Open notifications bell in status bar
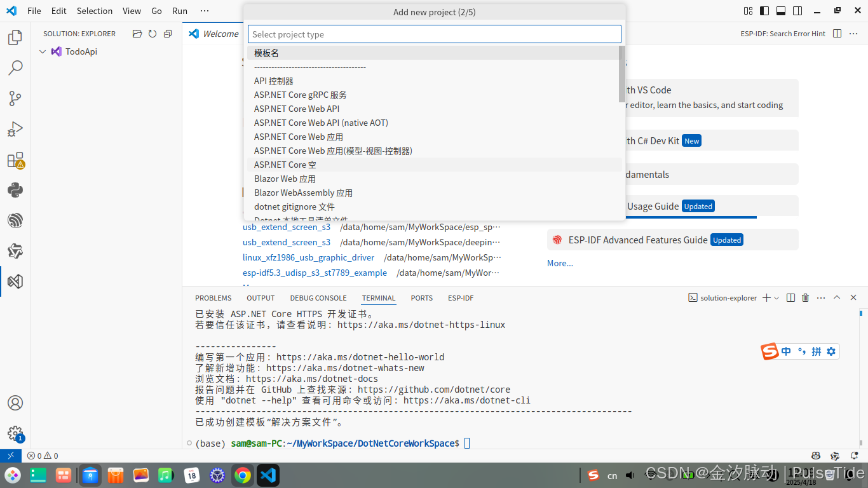Viewport: 868px width, 488px height. coord(855,456)
